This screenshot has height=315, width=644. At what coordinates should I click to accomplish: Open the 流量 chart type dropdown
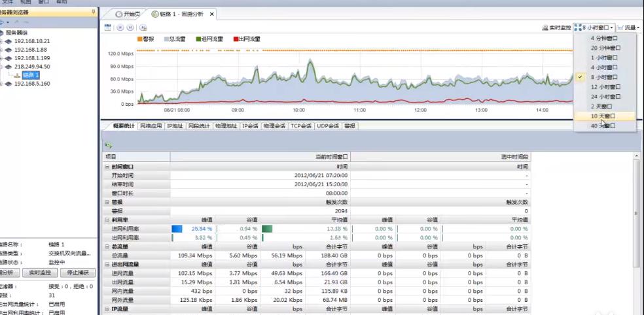click(x=628, y=27)
